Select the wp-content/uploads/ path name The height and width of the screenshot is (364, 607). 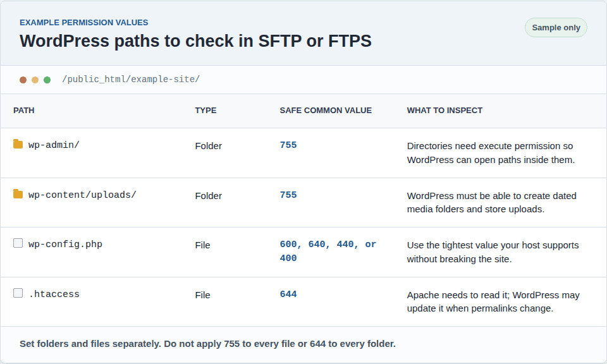pyautogui.click(x=82, y=195)
